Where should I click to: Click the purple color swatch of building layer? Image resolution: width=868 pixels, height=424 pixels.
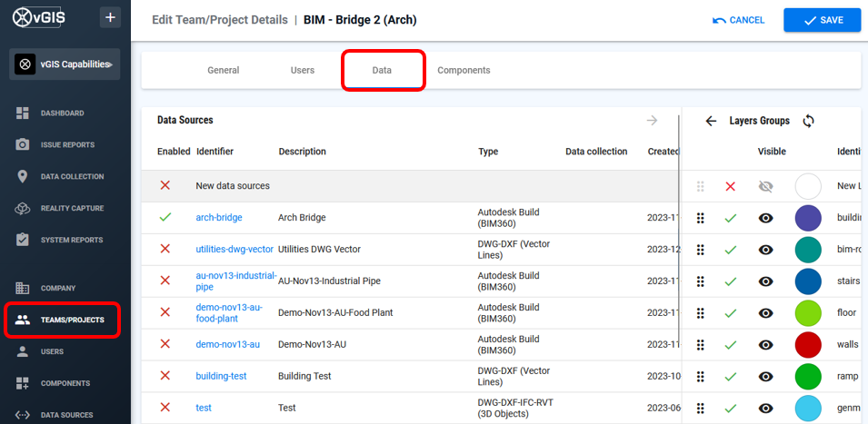point(808,219)
